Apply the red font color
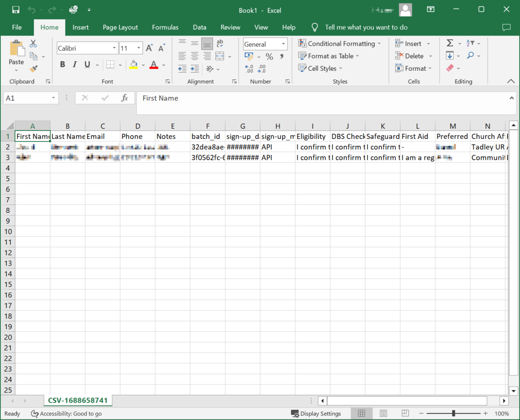Viewport: 520px width, 420px height. pos(154,64)
